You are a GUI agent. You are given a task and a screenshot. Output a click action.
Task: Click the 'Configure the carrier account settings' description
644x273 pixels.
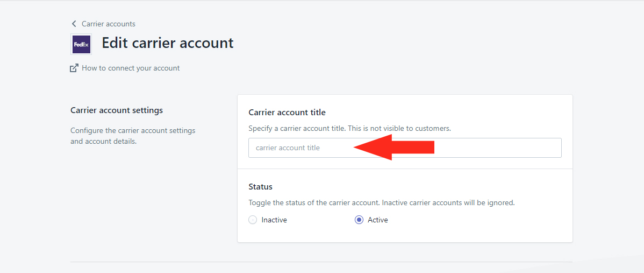click(x=133, y=136)
